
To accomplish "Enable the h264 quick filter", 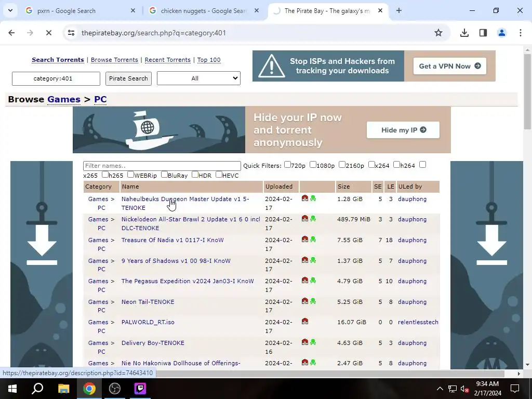I will 396,165.
